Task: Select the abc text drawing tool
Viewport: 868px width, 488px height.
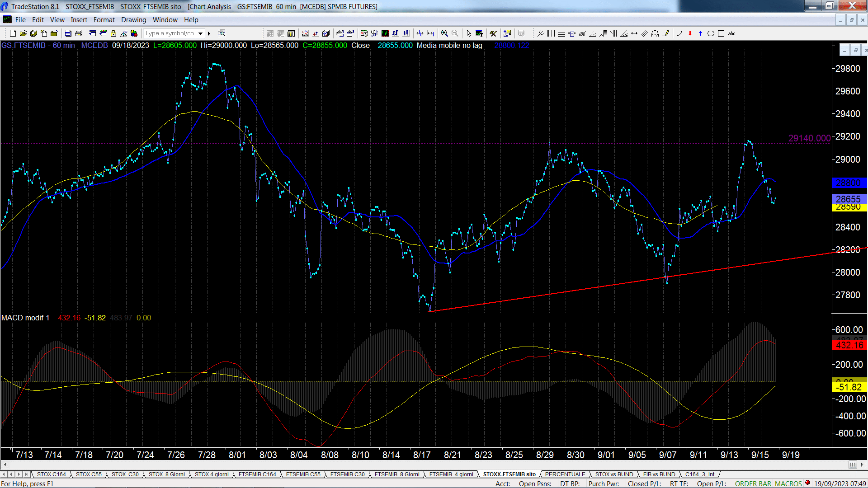Action: tap(731, 33)
